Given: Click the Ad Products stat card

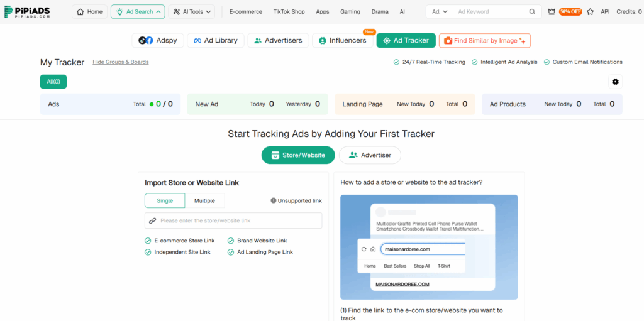Looking at the screenshot, I should 552,104.
